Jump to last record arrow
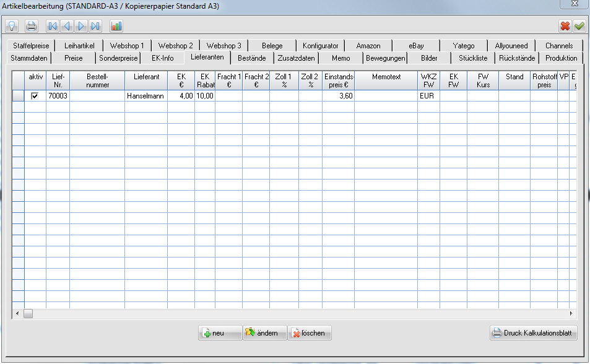This screenshot has width=590, height=364. [95, 26]
